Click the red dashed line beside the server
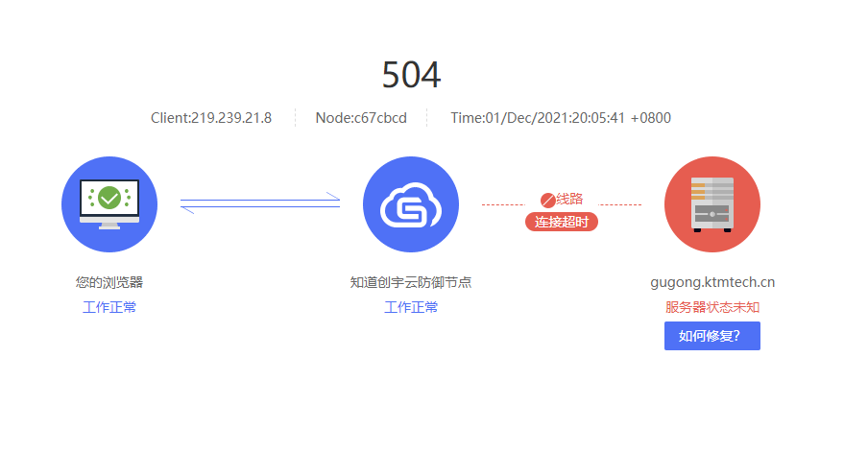This screenshot has width=868, height=476. pyautogui.click(x=620, y=204)
